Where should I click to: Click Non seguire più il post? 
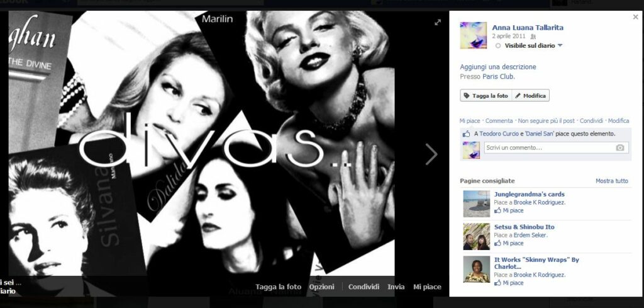click(x=546, y=121)
